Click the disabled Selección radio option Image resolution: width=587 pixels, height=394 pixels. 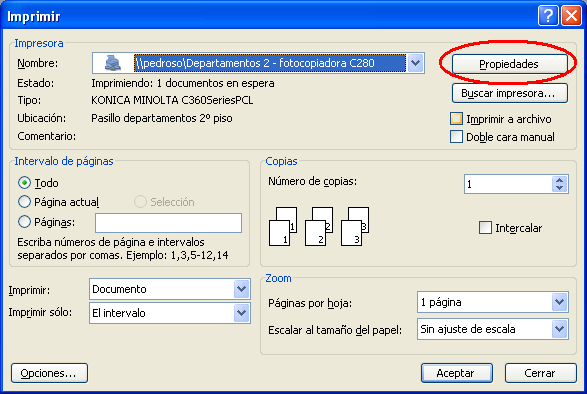[x=140, y=202]
